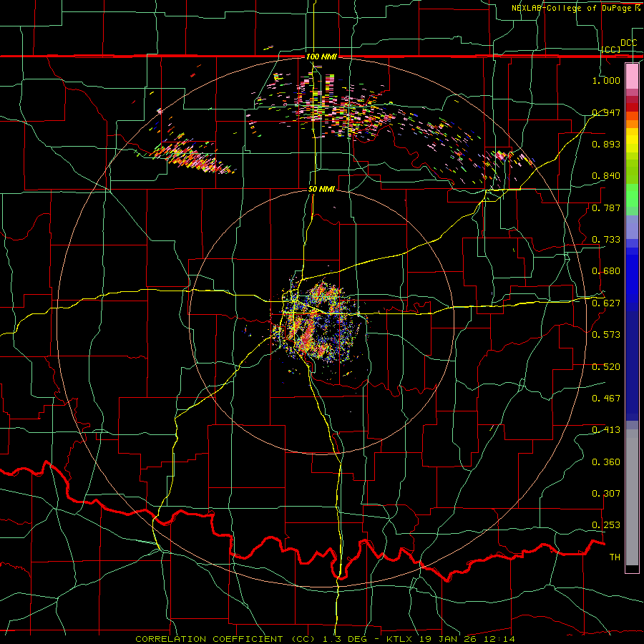644x644 pixels.
Task: Click the 0.840 legend value
Action: tap(606, 176)
